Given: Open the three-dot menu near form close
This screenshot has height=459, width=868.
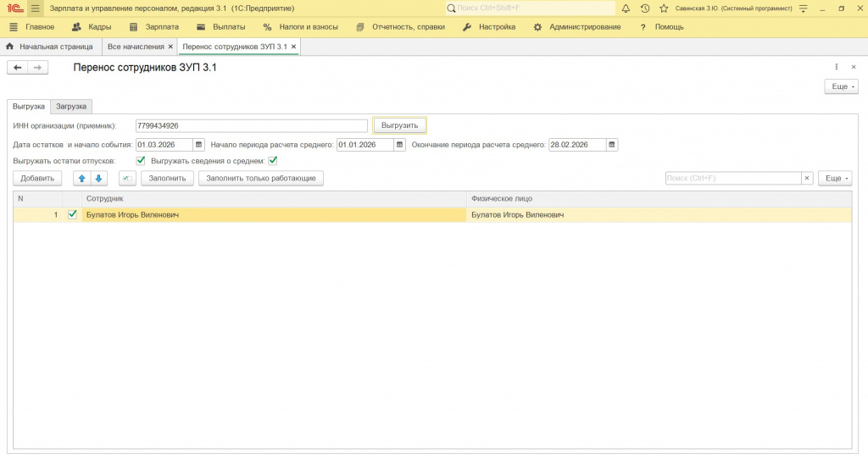Looking at the screenshot, I should [x=837, y=67].
